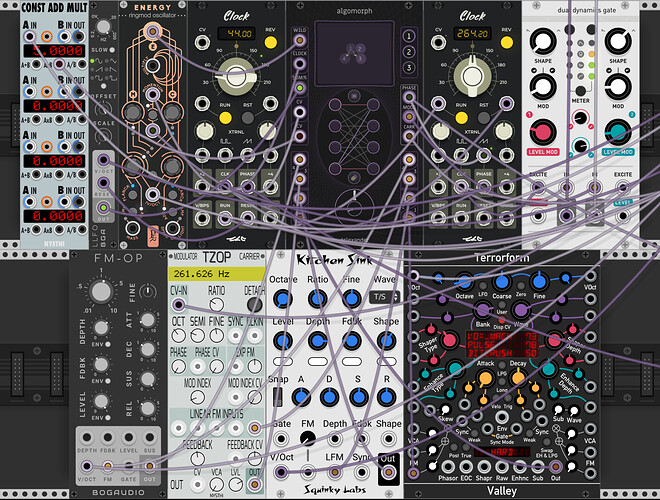Click the V/OCT input jack on the LFO module
660x500 pixels.
click(x=103, y=160)
